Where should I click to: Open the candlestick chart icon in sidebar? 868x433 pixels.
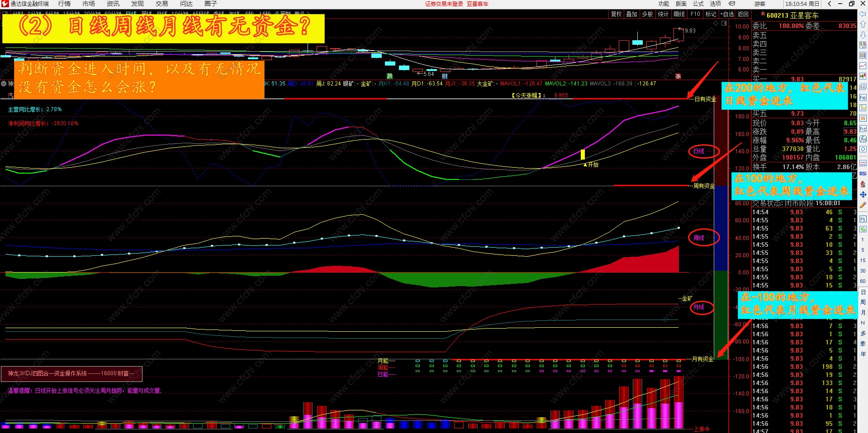coord(863,76)
